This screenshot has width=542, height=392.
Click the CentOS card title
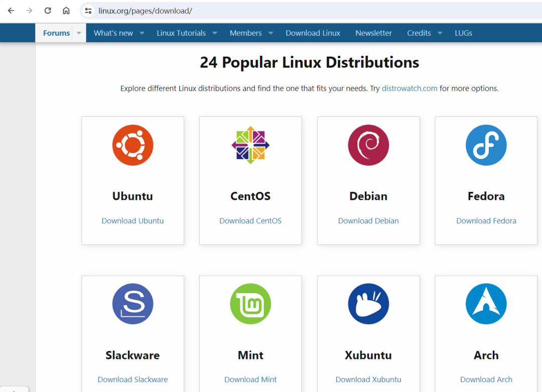(x=250, y=196)
